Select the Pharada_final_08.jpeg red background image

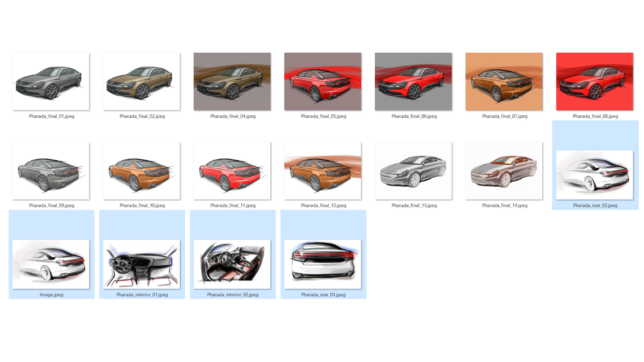point(594,81)
